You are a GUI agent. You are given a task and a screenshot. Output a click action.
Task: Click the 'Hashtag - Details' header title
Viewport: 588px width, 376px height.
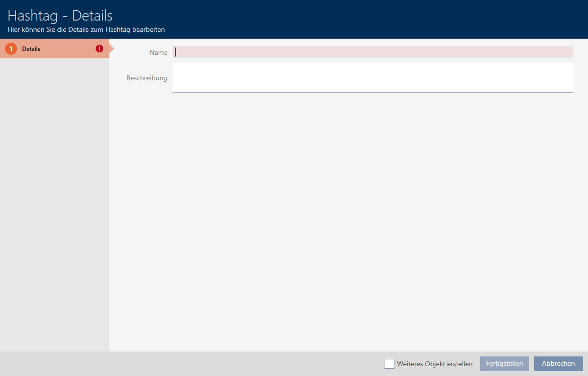click(60, 15)
